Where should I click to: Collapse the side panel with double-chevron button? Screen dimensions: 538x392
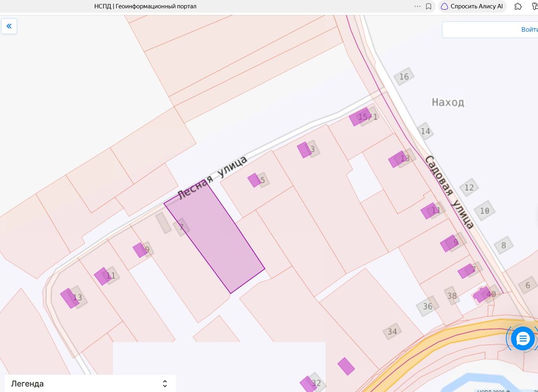tap(9, 26)
